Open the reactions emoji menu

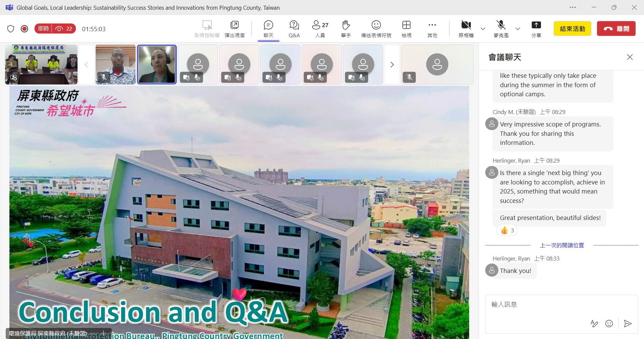click(x=376, y=29)
